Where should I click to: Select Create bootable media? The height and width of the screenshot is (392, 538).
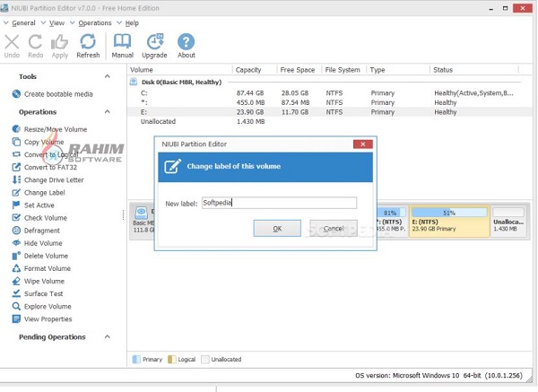[57, 94]
